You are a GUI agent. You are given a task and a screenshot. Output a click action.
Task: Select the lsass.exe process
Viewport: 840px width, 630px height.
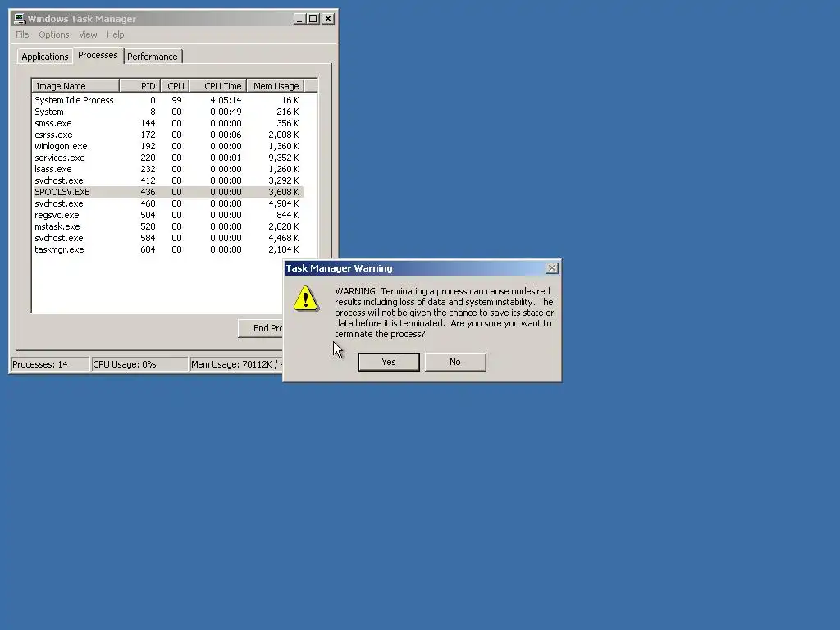168,169
